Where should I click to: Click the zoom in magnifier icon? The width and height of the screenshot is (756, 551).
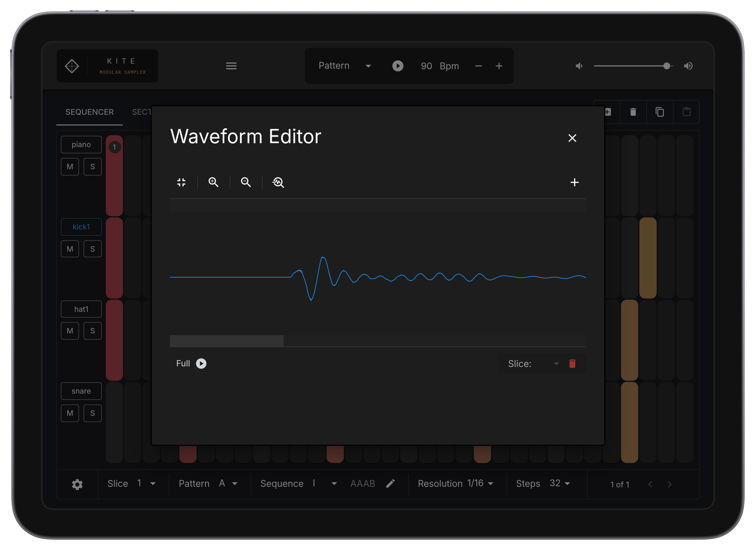click(213, 182)
